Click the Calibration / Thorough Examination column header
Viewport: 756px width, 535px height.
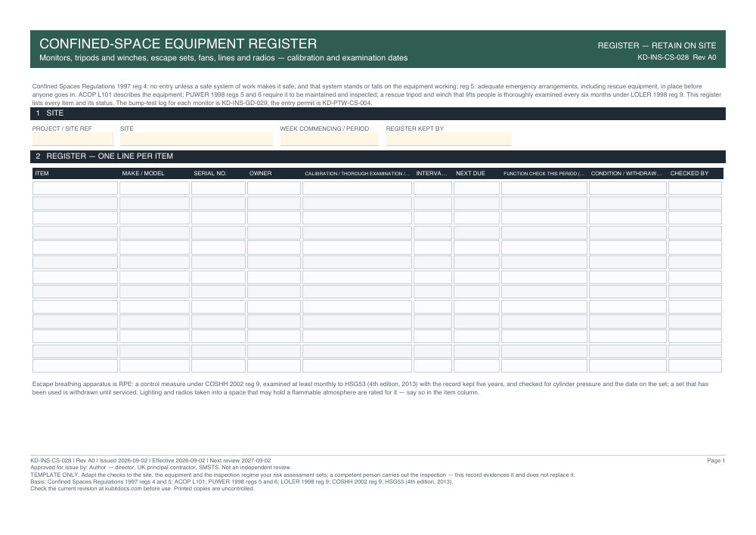[358, 174]
